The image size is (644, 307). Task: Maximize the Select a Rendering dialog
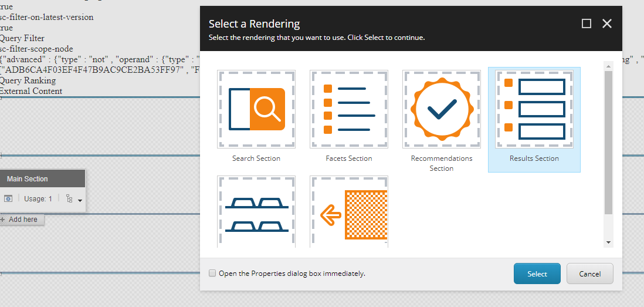pos(587,23)
